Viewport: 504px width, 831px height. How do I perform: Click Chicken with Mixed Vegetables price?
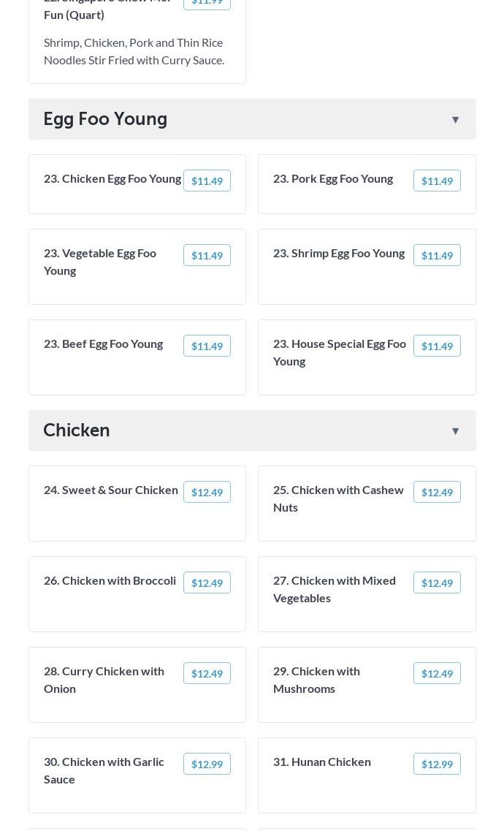coord(437,583)
